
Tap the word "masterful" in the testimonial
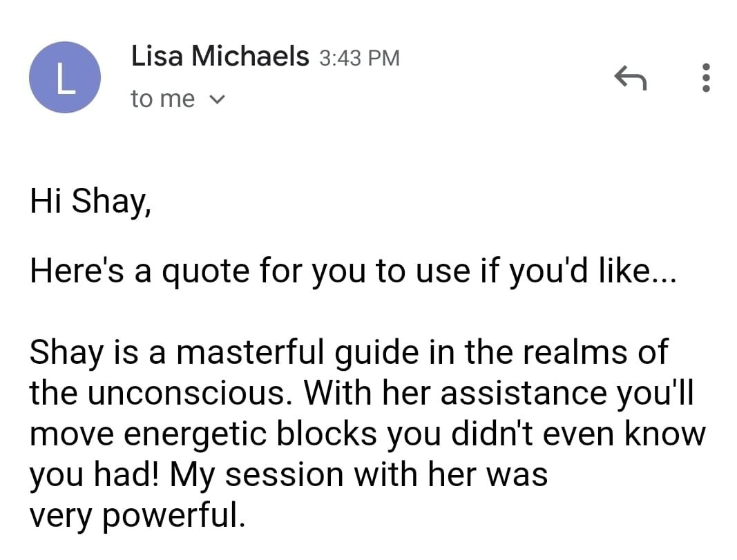tap(250, 352)
